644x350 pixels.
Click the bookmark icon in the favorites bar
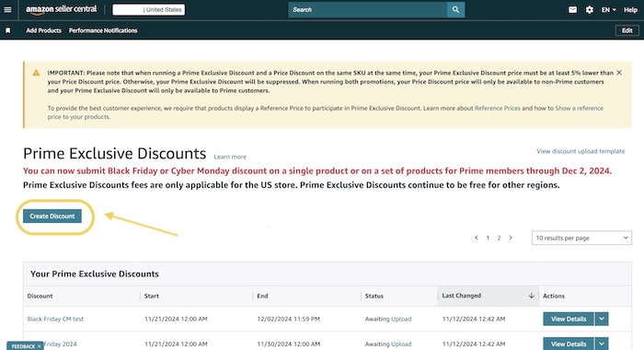coord(7,30)
